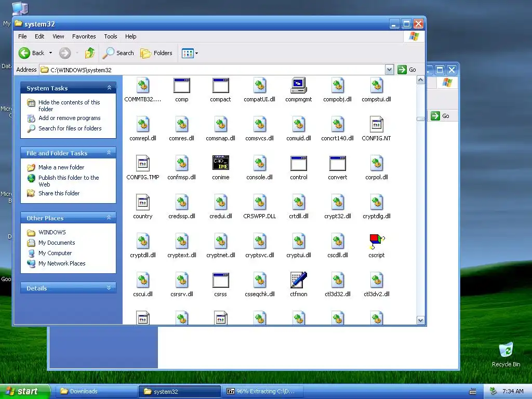The image size is (532, 399).
Task: Open the Views dropdown button
Action: [190, 53]
